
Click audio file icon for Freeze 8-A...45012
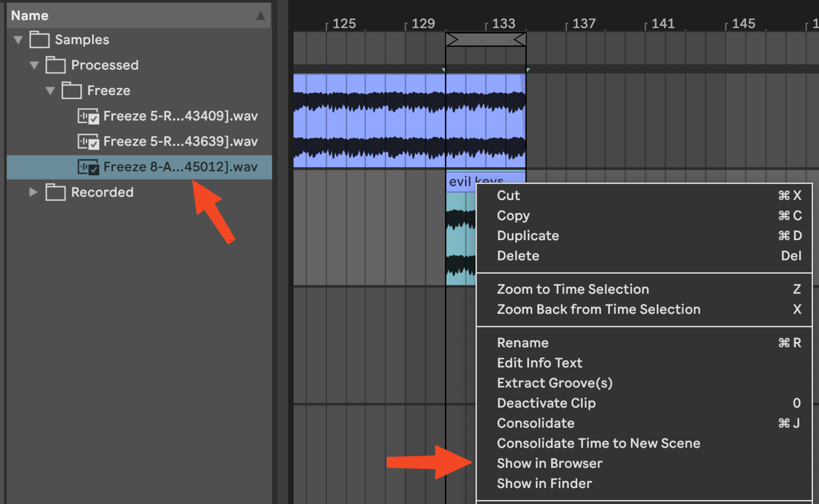pos(88,167)
